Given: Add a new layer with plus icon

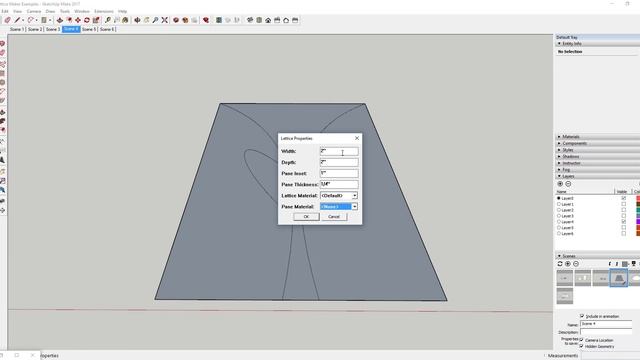Looking at the screenshot, I should [560, 184].
